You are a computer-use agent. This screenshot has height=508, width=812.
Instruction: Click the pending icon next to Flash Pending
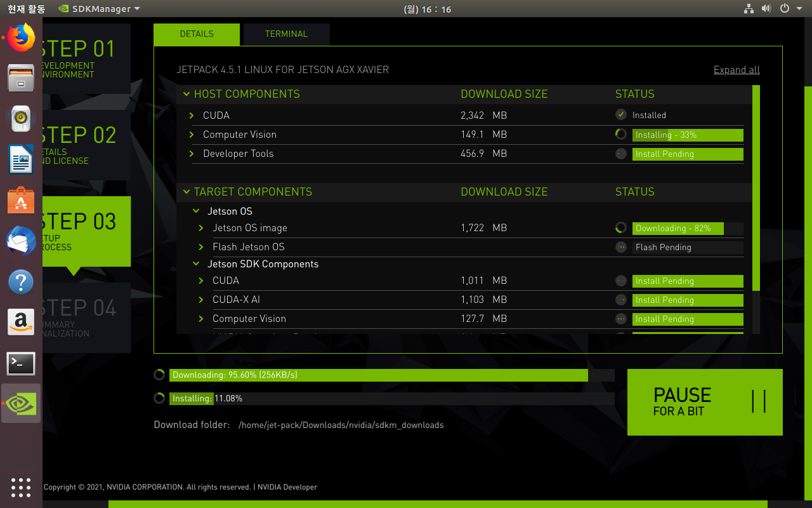[x=621, y=247]
